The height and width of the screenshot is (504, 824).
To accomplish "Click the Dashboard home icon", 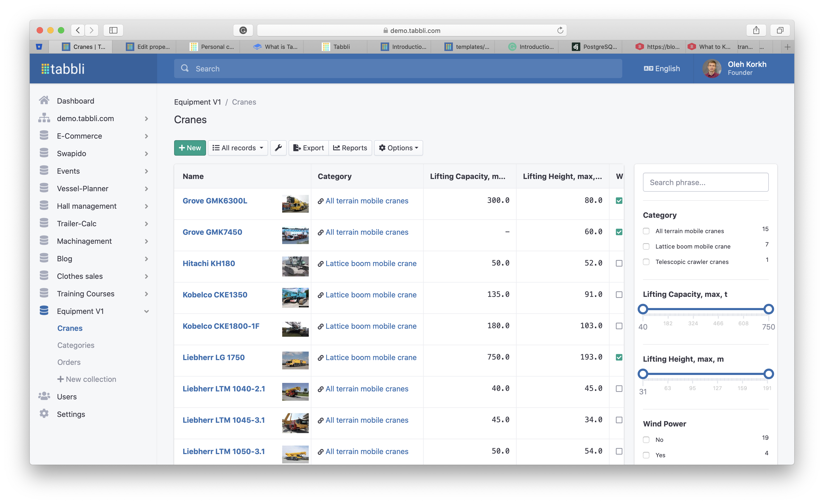I will [x=44, y=101].
